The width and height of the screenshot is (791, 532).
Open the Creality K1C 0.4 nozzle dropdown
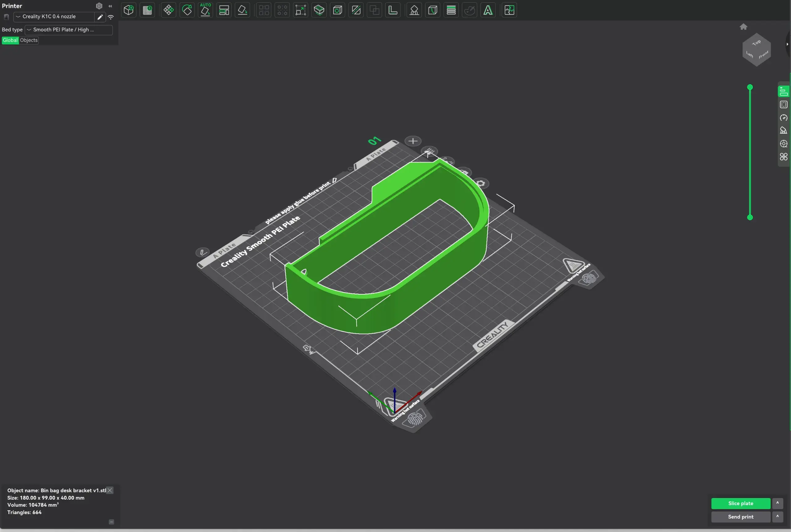point(54,17)
